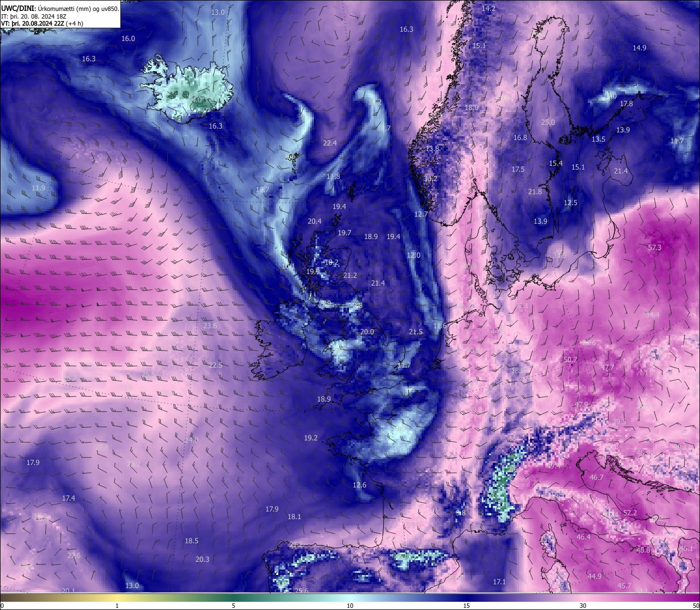Click the map value label '47.9'
This screenshot has height=610, width=700.
click(x=581, y=405)
